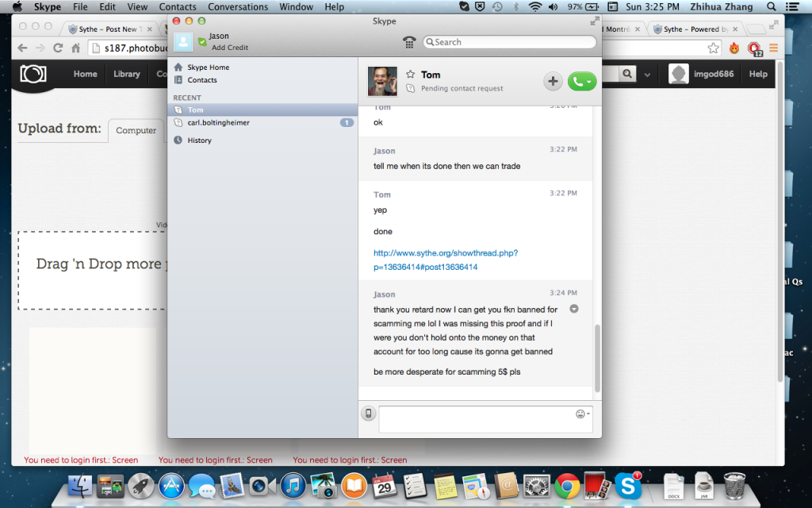Mark Tom as favorite with star icon
The image size is (812, 508).
click(x=411, y=74)
